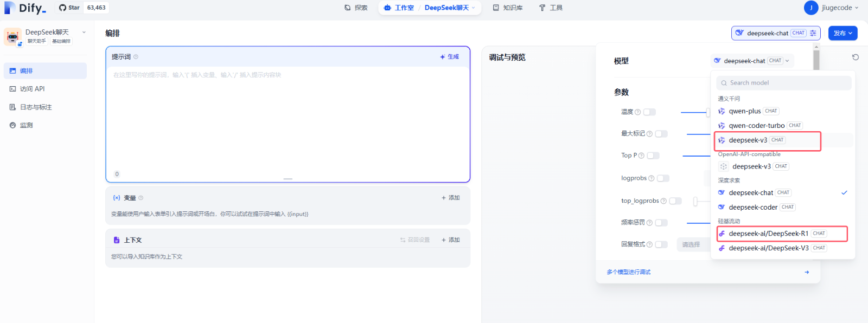Screen dimensions: 868x323
Task: Click the GitHub Star icon
Action: coord(63,8)
